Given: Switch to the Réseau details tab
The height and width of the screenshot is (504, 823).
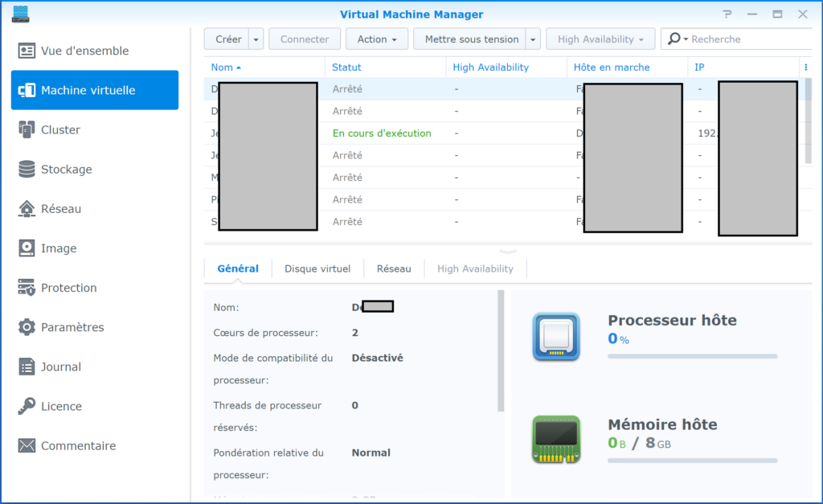Looking at the screenshot, I should pyautogui.click(x=394, y=268).
